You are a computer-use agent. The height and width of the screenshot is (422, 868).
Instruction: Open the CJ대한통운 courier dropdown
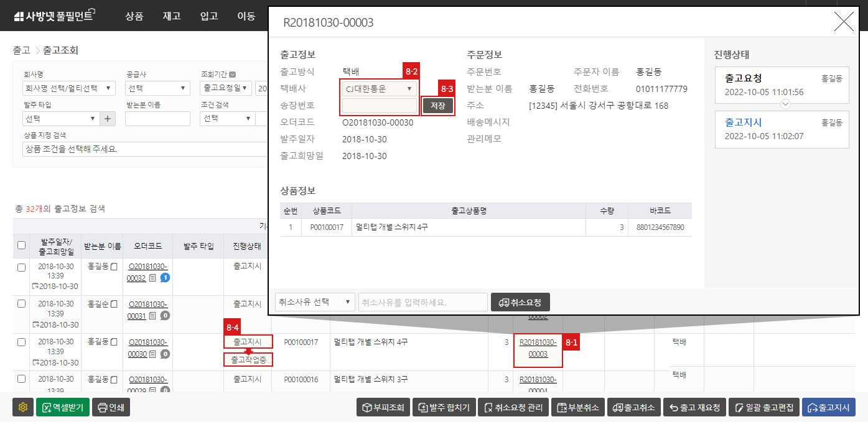379,89
